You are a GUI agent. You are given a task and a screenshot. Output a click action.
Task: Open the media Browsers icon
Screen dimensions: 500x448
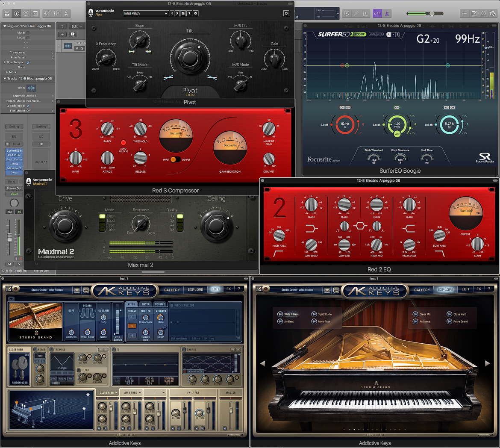tap(493, 13)
